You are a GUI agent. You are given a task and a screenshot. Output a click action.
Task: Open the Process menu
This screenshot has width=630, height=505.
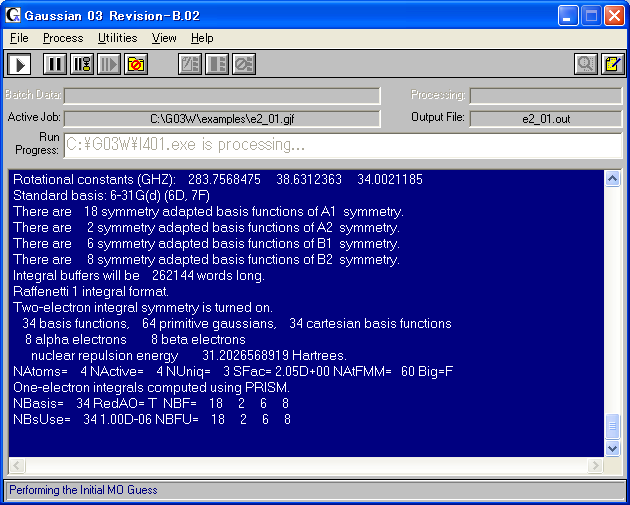click(x=63, y=38)
